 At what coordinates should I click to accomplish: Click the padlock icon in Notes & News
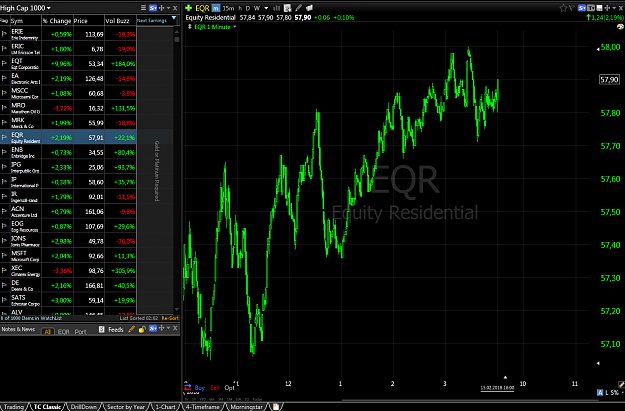point(142,329)
